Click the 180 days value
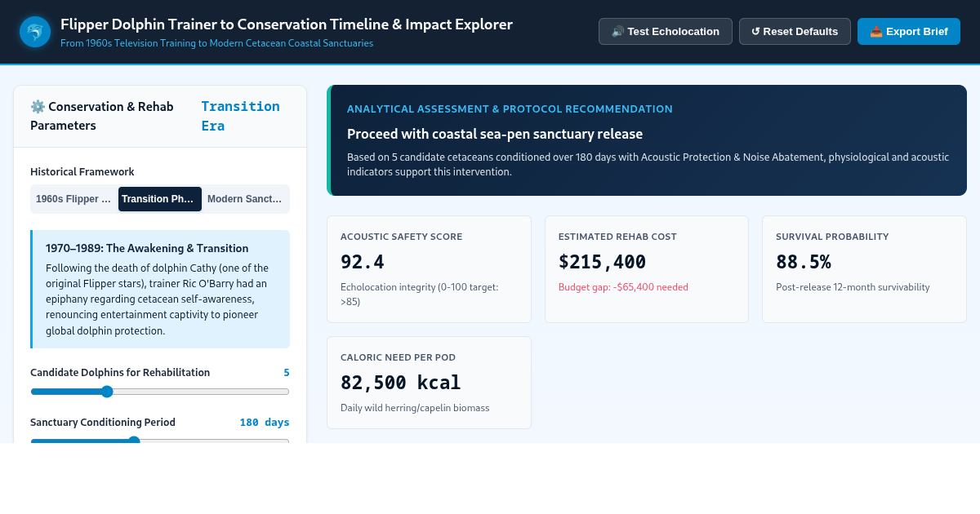The width and height of the screenshot is (980, 514). [x=265, y=423]
